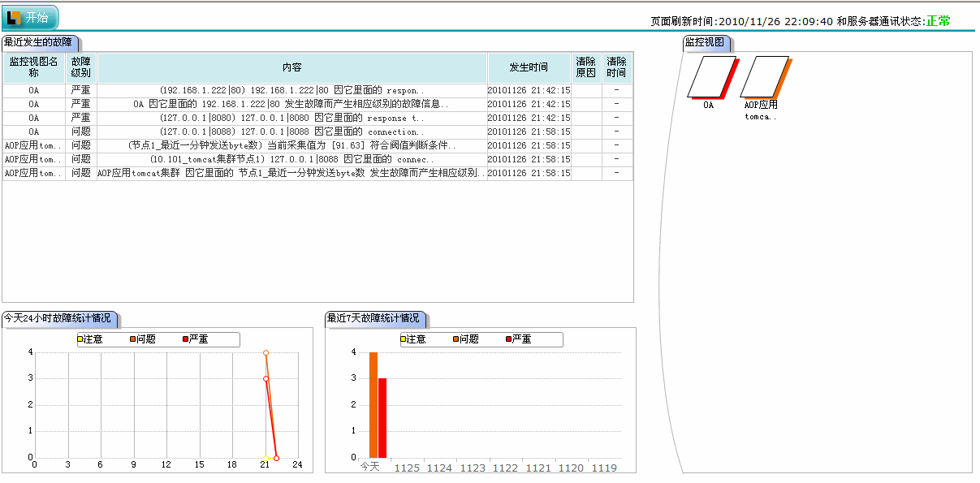The width and height of the screenshot is (980, 483).
Task: Select the 最近发生的故障 tab
Action: pos(39,42)
